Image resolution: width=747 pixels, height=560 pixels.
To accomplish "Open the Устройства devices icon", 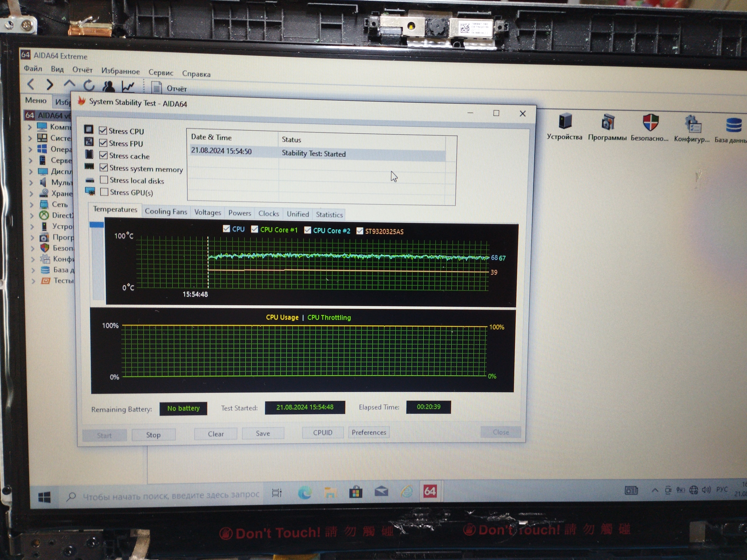I will (x=565, y=127).
